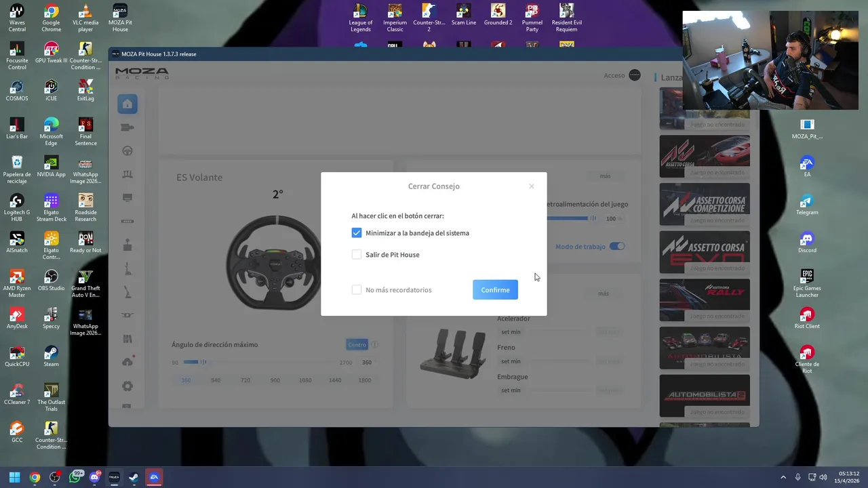Open WhatsApp from the taskbar
The height and width of the screenshot is (488, 868).
coord(75,477)
